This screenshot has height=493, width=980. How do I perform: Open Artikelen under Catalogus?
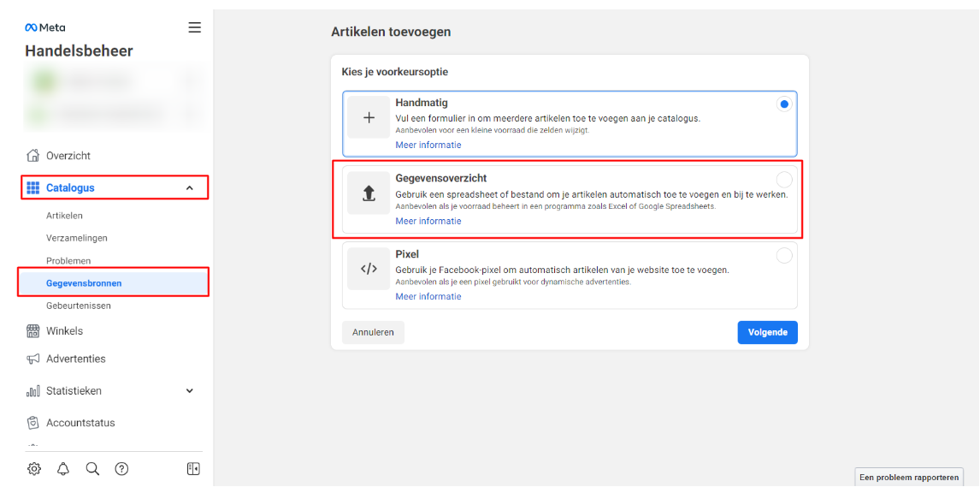pyautogui.click(x=64, y=216)
